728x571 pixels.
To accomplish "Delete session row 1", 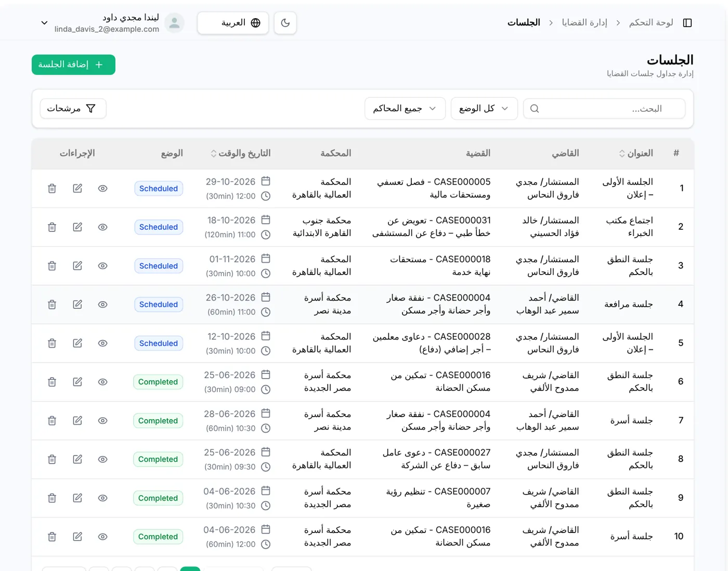I will coord(52,188).
